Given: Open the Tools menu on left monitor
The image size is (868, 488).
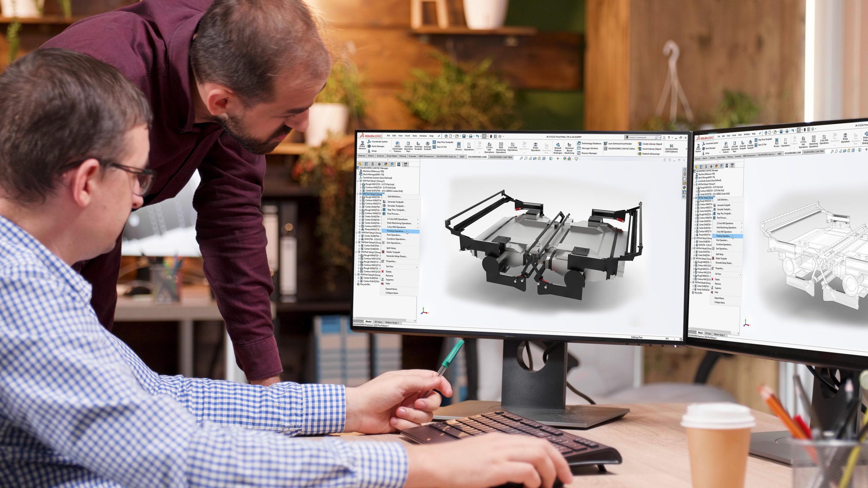Looking at the screenshot, I should [x=415, y=136].
